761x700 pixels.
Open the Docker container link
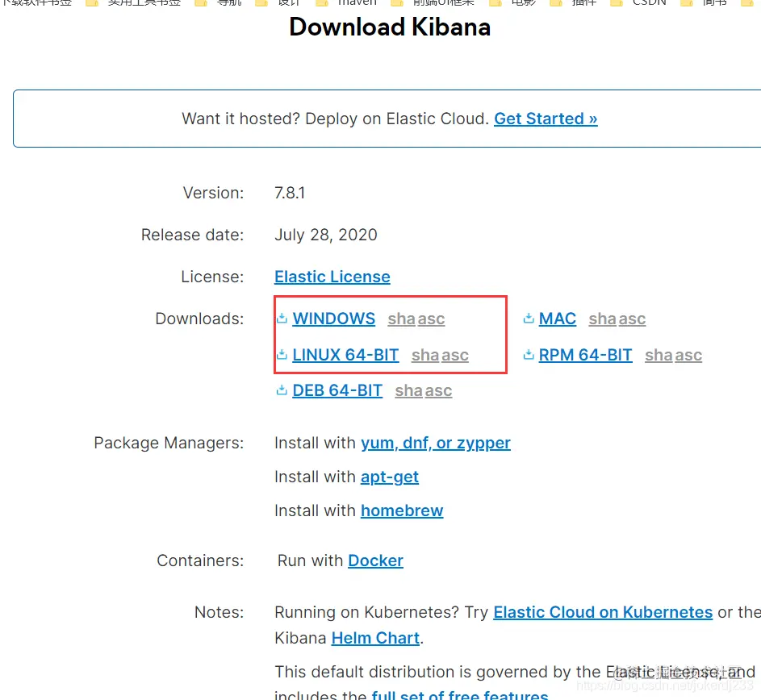click(x=375, y=560)
